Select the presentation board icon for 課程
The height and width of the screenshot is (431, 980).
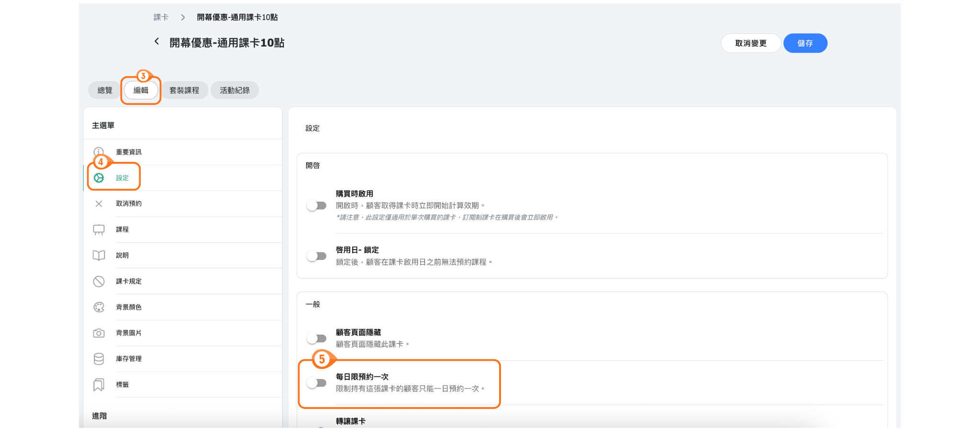tap(99, 230)
